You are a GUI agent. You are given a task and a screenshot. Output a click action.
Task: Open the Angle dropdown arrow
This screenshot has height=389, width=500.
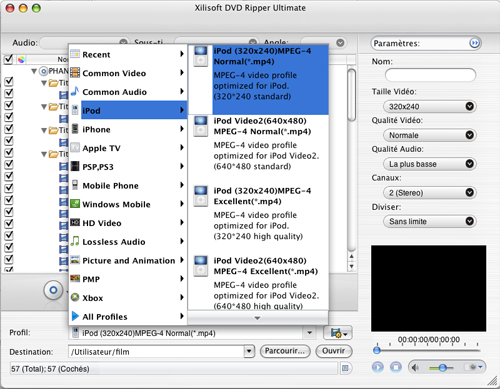pyautogui.click(x=340, y=43)
